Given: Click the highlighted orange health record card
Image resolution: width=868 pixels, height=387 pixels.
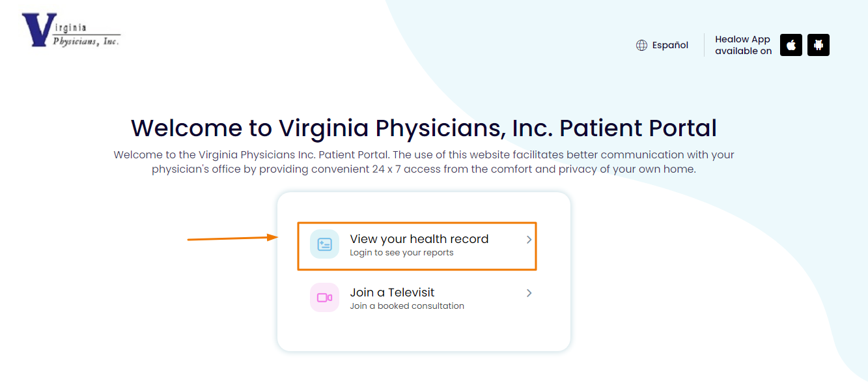Looking at the screenshot, I should [x=417, y=246].
